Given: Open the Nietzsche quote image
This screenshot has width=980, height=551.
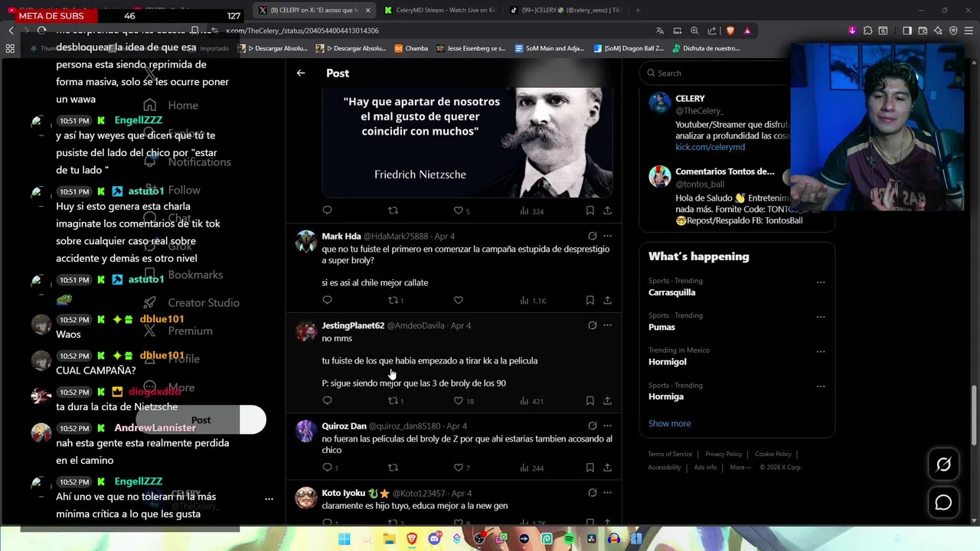Looking at the screenshot, I should pyautogui.click(x=467, y=142).
